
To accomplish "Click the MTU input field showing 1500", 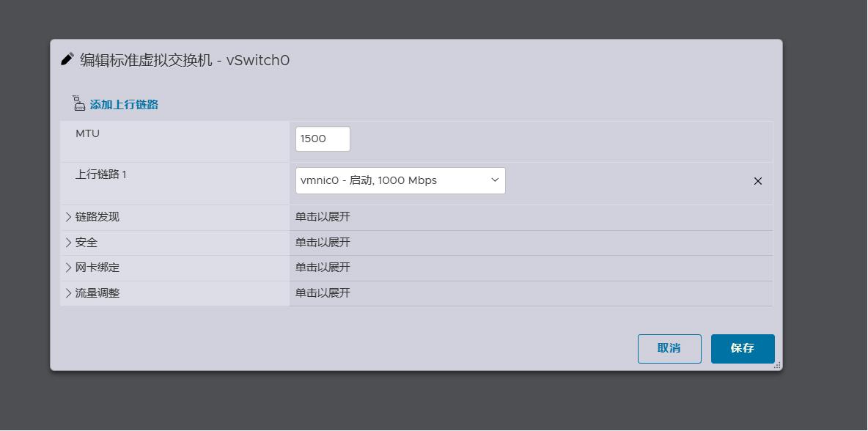I will point(323,139).
